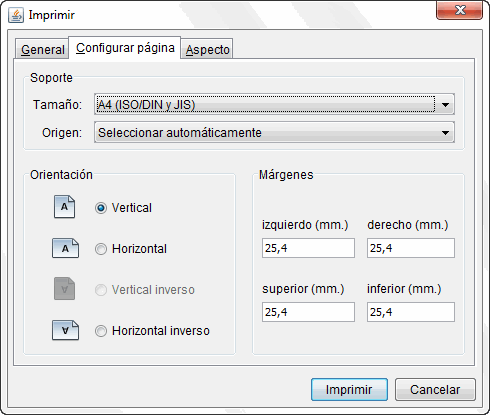490x415 pixels.
Task: Click the superior margin input field
Action: (x=308, y=312)
